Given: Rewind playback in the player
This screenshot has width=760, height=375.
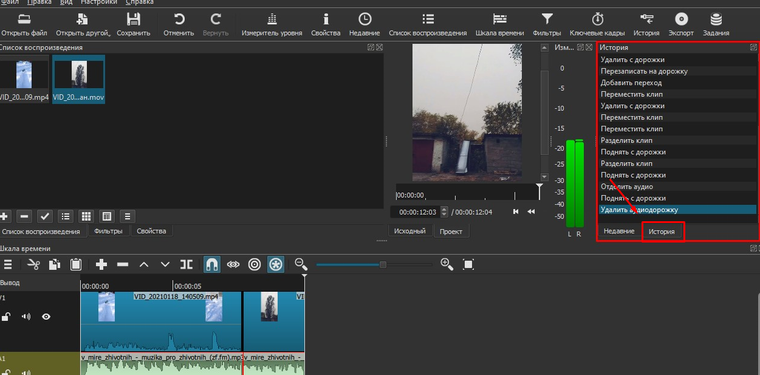Looking at the screenshot, I should (x=531, y=212).
